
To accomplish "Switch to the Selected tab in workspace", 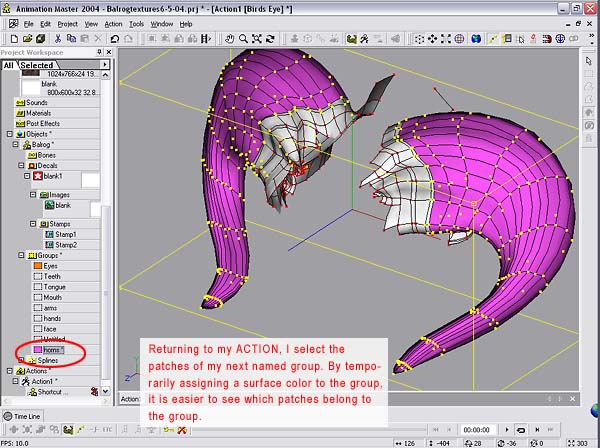I will [37, 65].
